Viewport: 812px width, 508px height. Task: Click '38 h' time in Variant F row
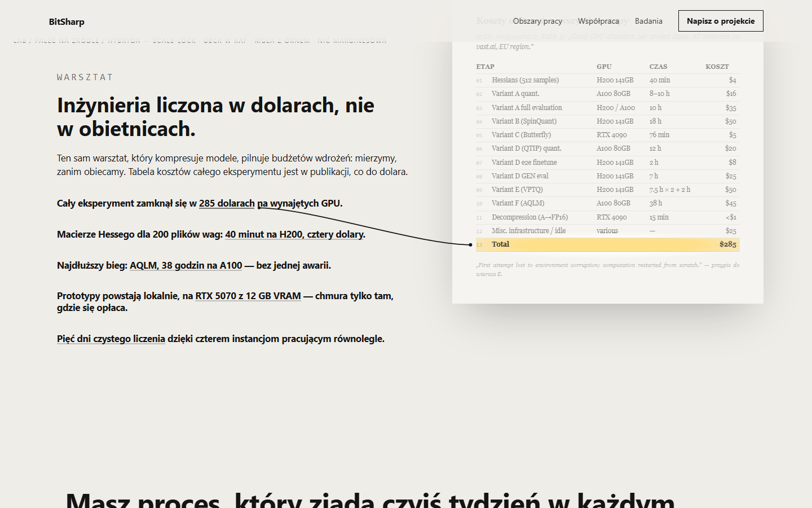655,203
